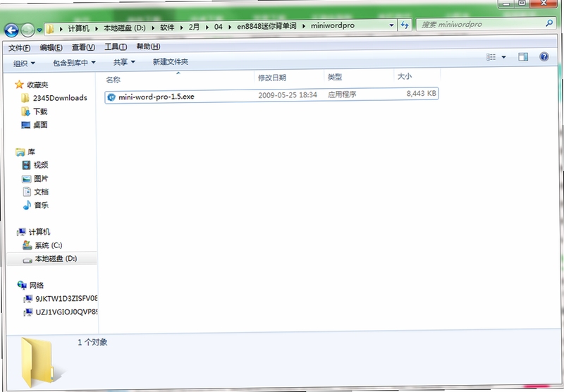Open the recent locations dropdown arrow
Screen dimensions: 564x392
click(x=39, y=30)
